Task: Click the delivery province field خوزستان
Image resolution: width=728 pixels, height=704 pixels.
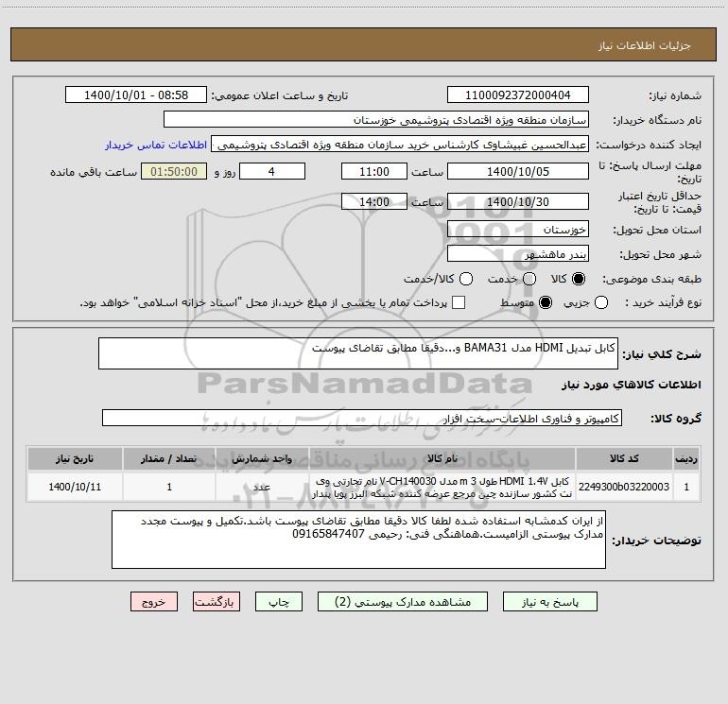Action: point(518,230)
